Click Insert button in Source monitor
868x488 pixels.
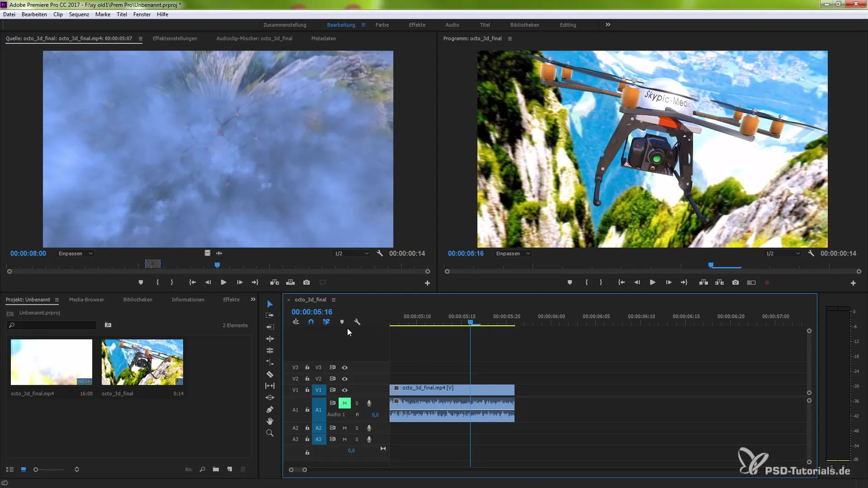pos(274,282)
